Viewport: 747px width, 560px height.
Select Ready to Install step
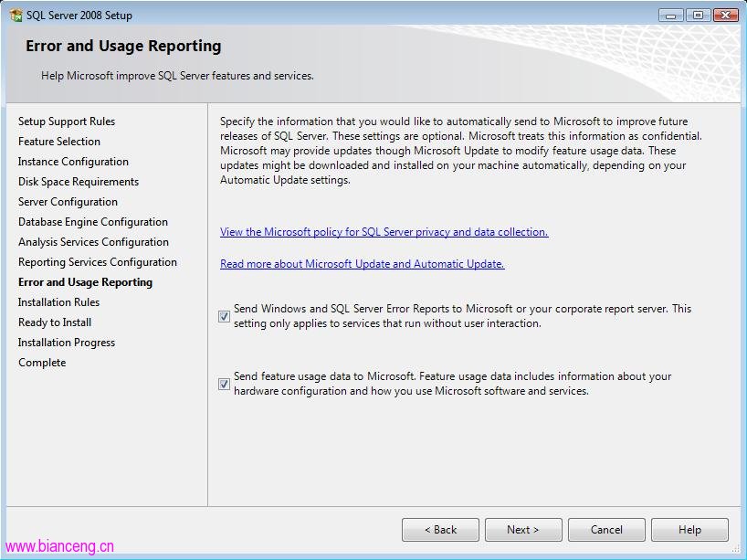[55, 322]
